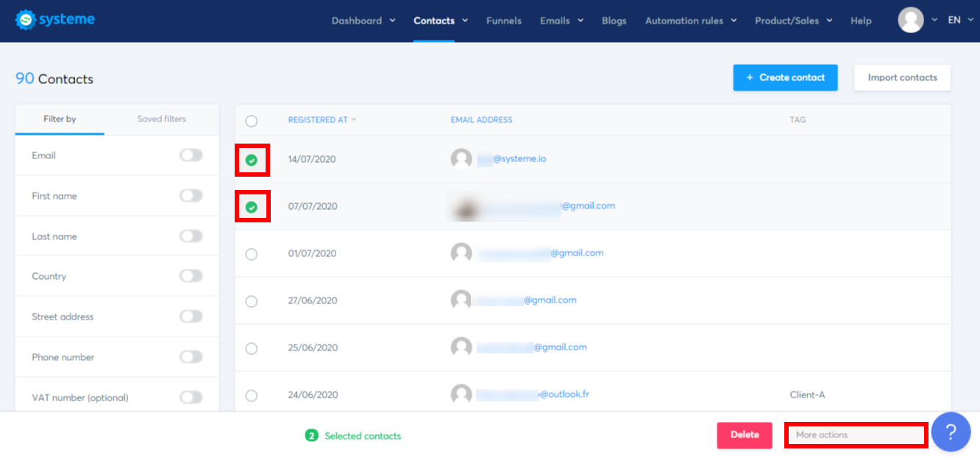Click the systeme logo in the top bar
The width and height of the screenshot is (980, 458).
[x=54, y=20]
